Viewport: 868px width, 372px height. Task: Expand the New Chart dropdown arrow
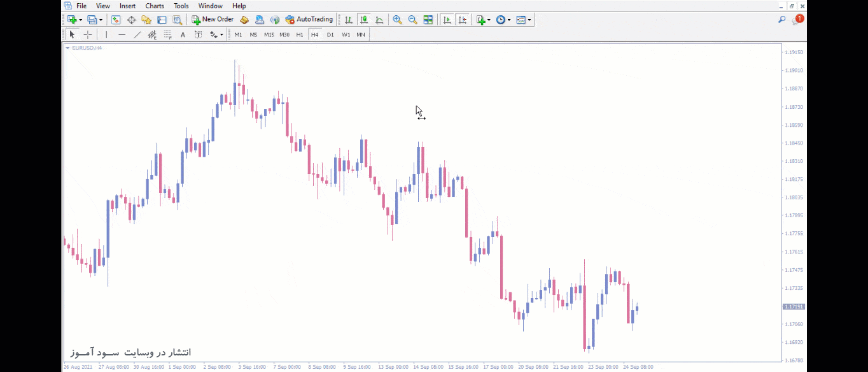[81, 20]
